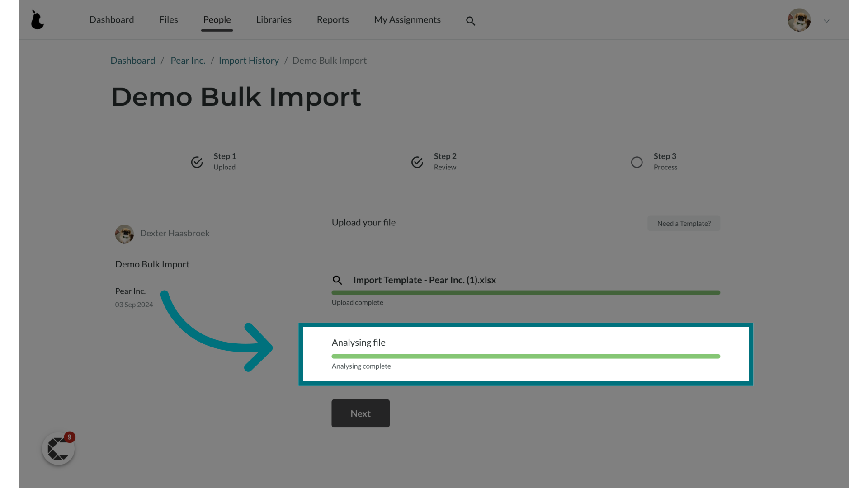Expand the Pear Inc. breadcrumb item
868x488 pixels.
[187, 60]
